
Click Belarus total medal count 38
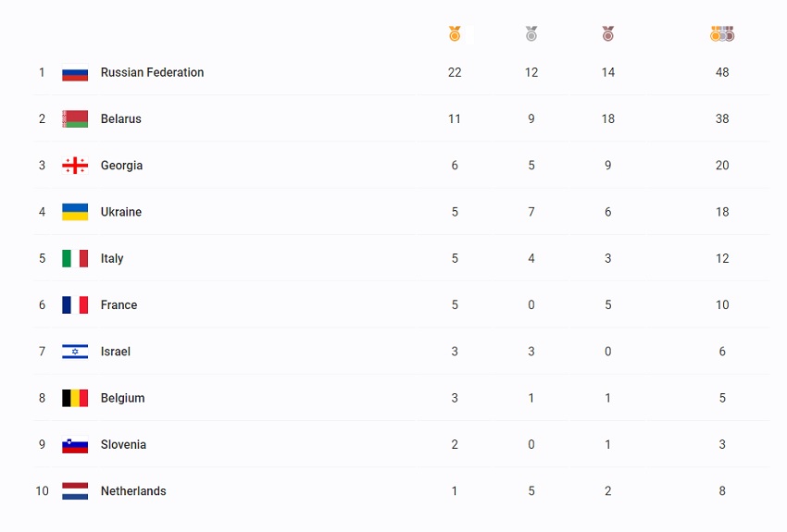click(x=722, y=118)
